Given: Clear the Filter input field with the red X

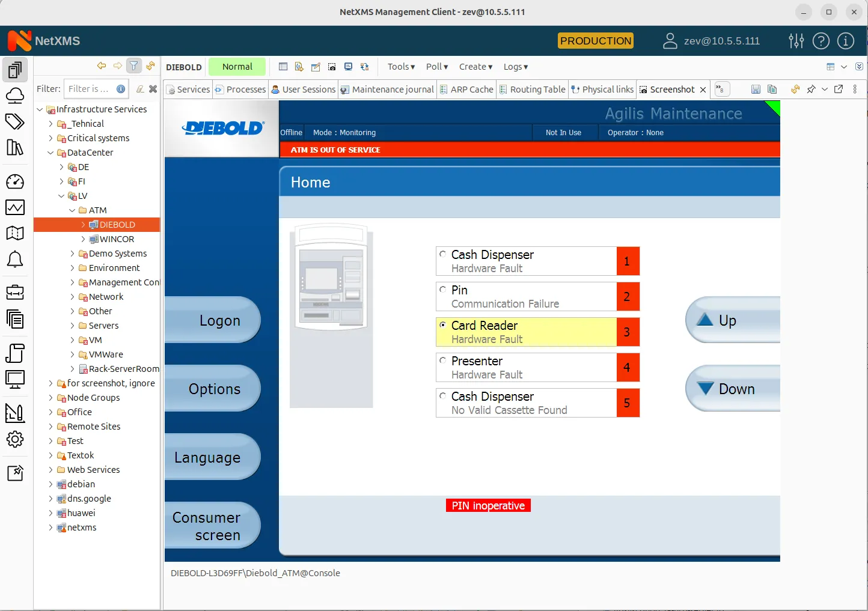Looking at the screenshot, I should (153, 88).
